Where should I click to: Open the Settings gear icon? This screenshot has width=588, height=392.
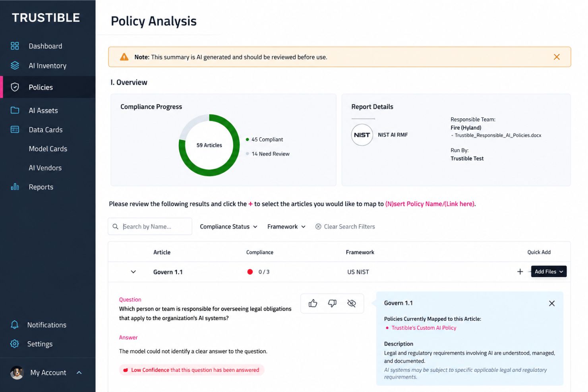[15, 344]
